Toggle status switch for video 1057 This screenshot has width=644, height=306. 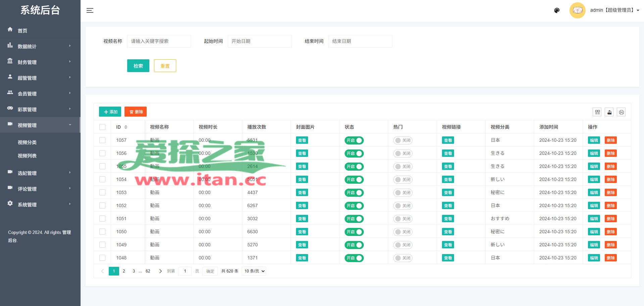[354, 140]
